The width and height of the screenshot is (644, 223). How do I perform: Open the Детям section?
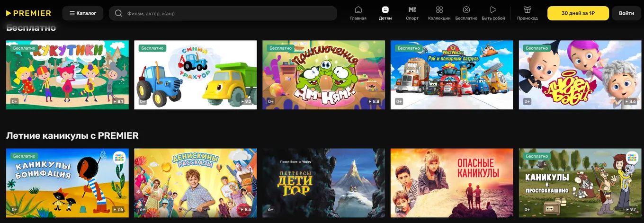click(x=385, y=13)
